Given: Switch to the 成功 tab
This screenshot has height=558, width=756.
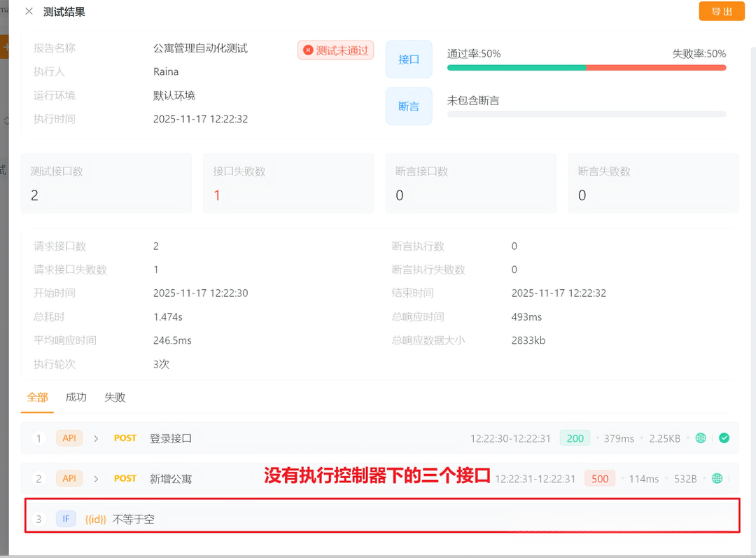Looking at the screenshot, I should [x=76, y=398].
